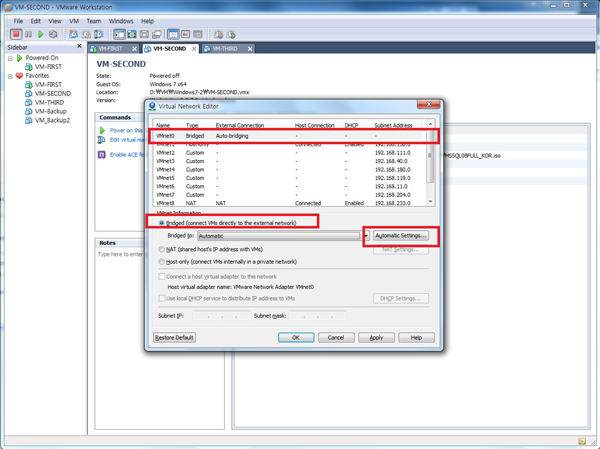The width and height of the screenshot is (600, 449).
Task: Toggle the Show Sidebar toolbar icon
Action: coord(119,34)
